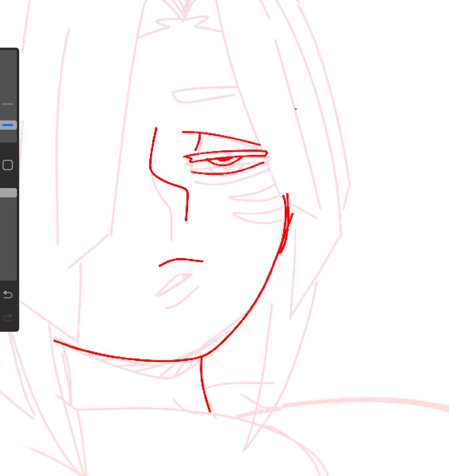Tap the Redo arrow icon
This screenshot has width=449, height=476.
click(7, 317)
